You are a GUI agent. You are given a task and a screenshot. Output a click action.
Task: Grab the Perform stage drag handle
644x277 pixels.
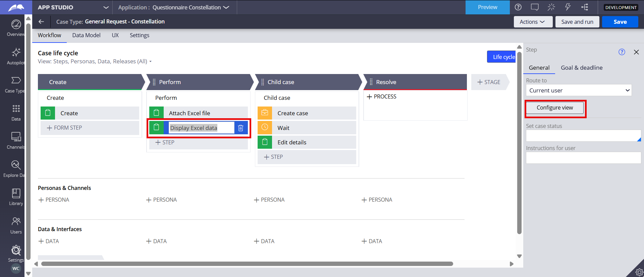[x=154, y=82]
